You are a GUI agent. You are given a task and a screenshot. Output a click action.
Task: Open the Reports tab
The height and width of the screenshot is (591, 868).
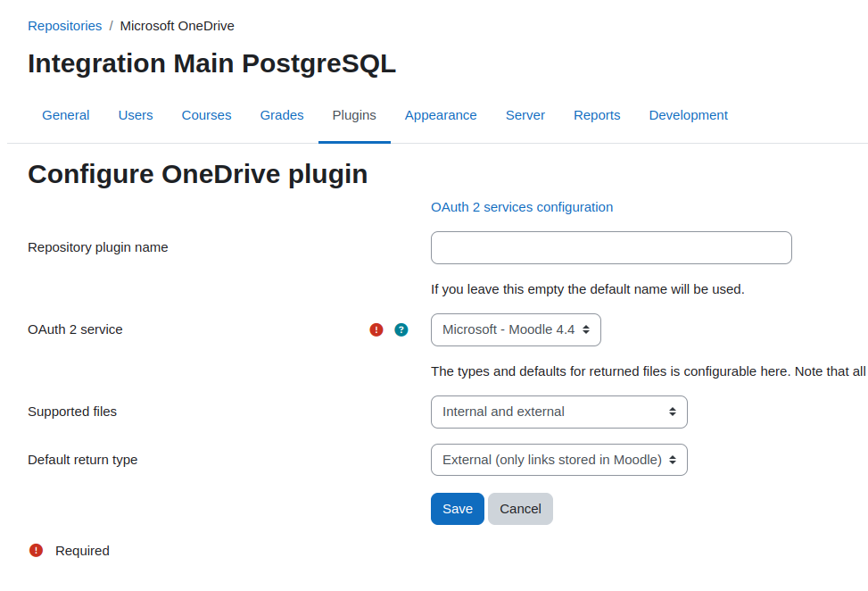point(597,115)
